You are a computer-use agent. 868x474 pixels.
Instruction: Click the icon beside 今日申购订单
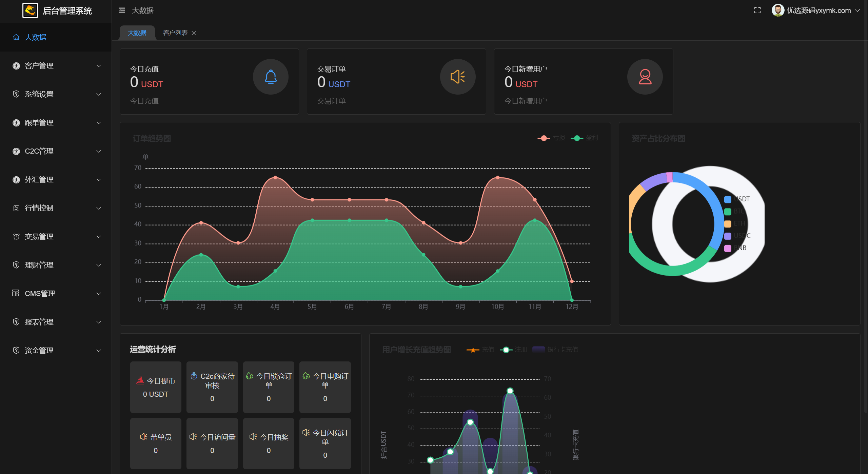click(x=306, y=376)
